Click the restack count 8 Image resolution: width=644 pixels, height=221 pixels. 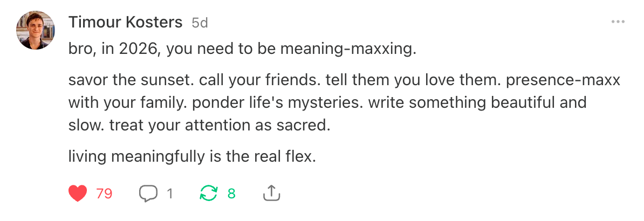point(231,194)
